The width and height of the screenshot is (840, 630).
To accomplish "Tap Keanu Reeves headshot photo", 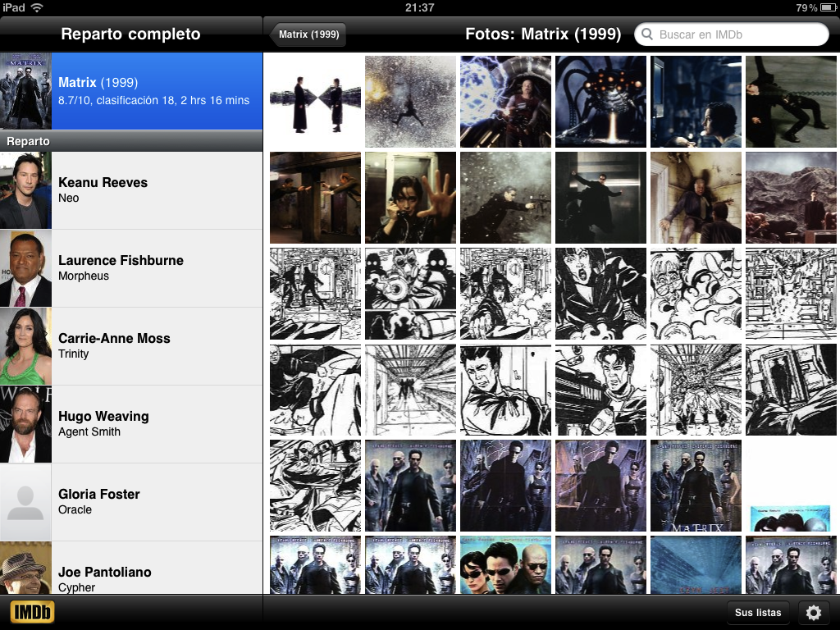I will 25,190.
